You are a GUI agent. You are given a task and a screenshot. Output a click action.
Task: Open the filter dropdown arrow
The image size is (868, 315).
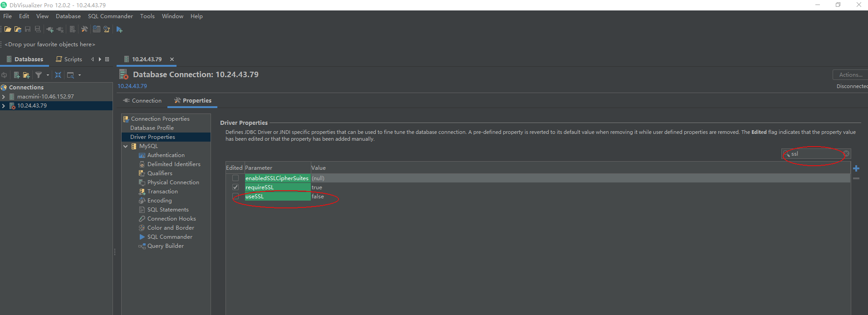pyautogui.click(x=48, y=75)
